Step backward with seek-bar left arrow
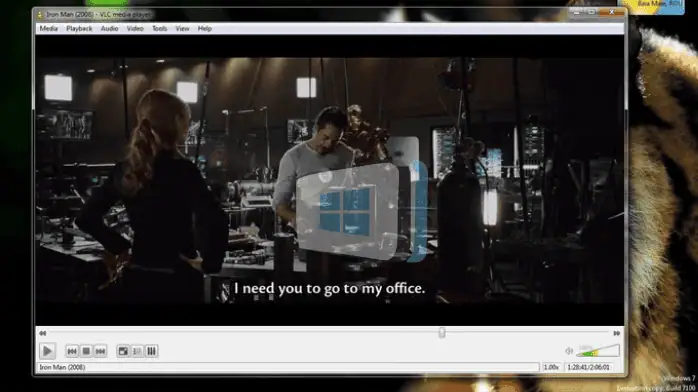 tap(42, 333)
